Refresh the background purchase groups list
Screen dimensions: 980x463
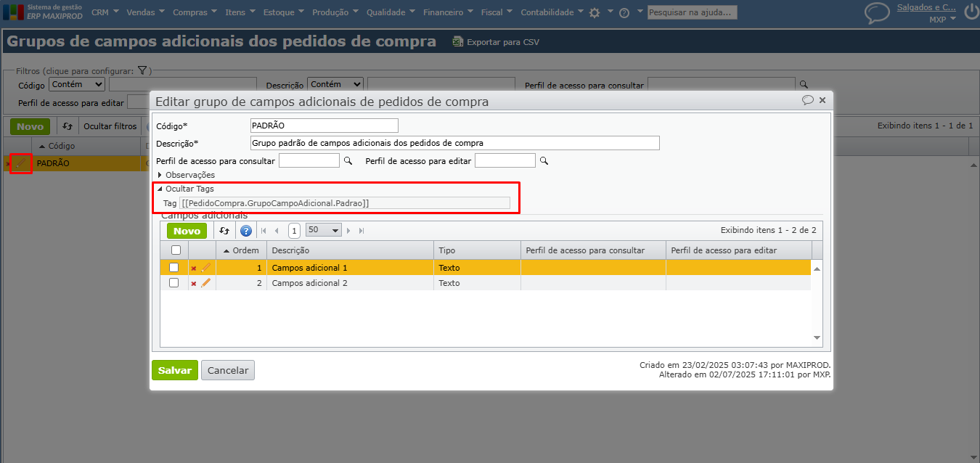pos(68,126)
